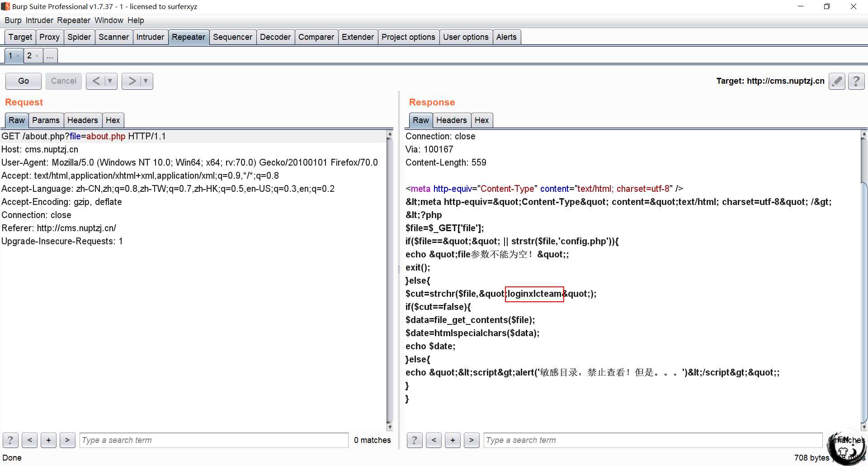
Task: Switch to the Intruder tool tab
Action: click(x=150, y=37)
